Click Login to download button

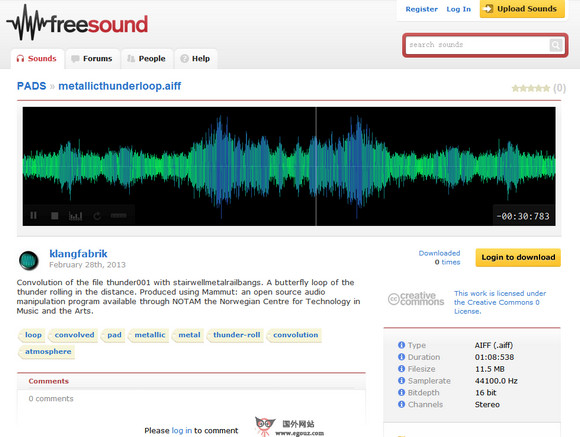point(518,257)
